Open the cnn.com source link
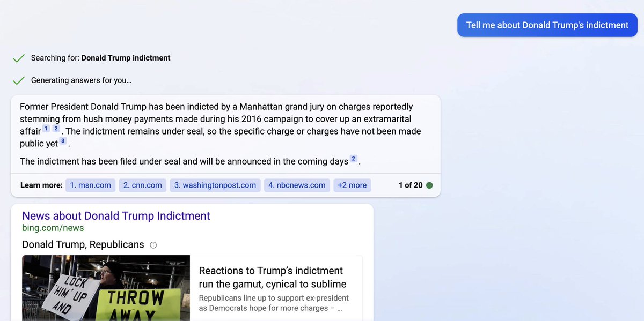This screenshot has height=321, width=644. (142, 184)
